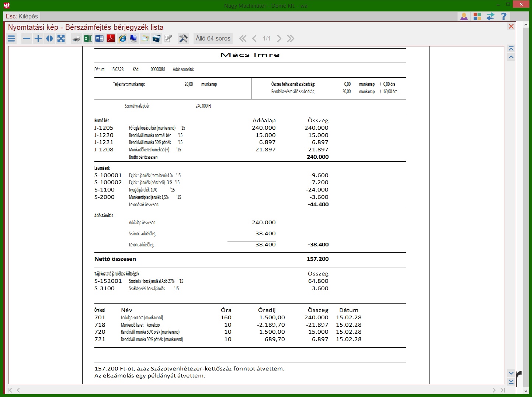
Task: Click the S-100002 deduction code
Action: click(108, 182)
